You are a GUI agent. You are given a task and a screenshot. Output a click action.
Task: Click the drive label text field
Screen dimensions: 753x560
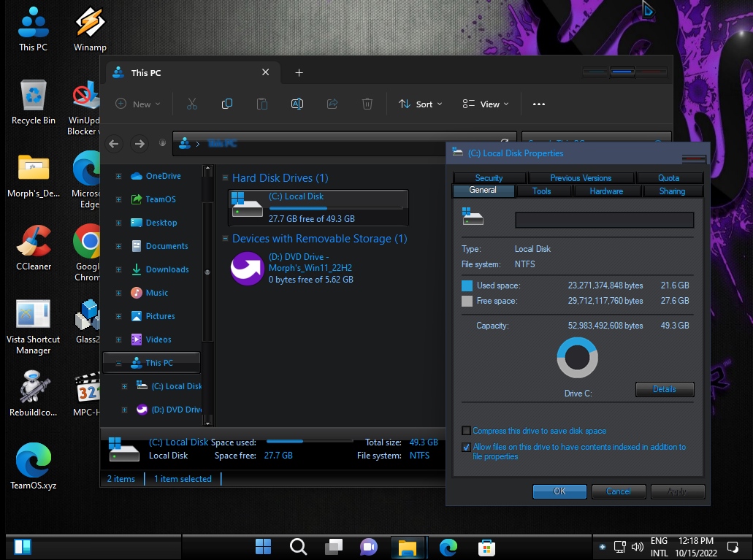pos(604,220)
